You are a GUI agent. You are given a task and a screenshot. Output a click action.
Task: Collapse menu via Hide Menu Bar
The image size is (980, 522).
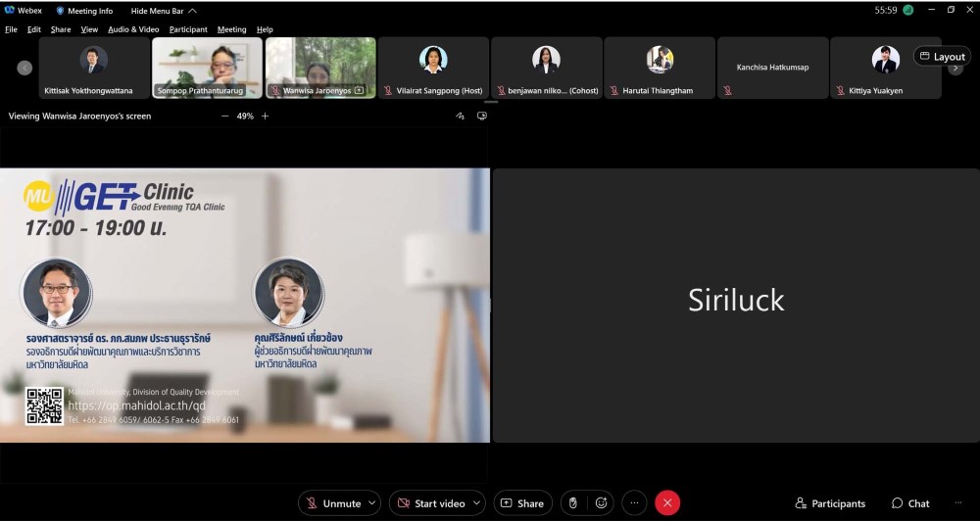(158, 11)
